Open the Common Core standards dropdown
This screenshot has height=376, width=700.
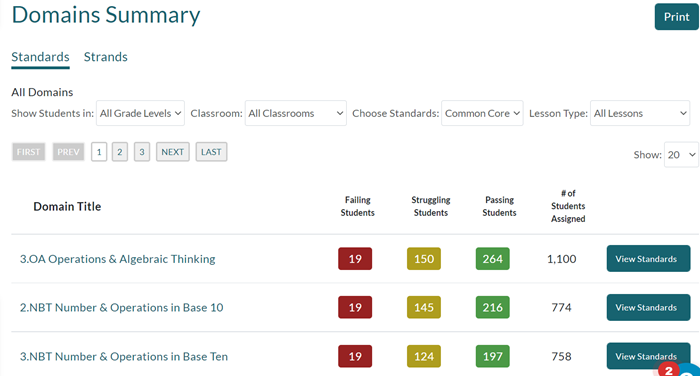click(x=482, y=113)
